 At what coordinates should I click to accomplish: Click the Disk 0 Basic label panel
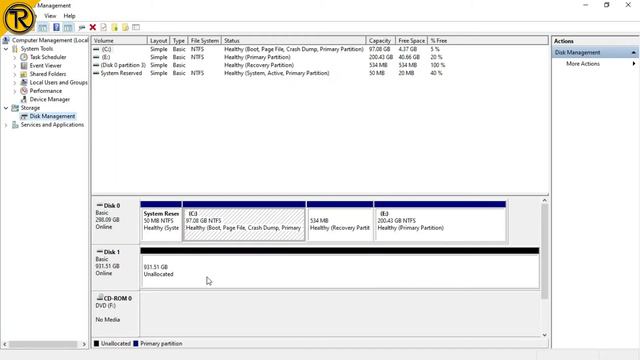pyautogui.click(x=116, y=221)
